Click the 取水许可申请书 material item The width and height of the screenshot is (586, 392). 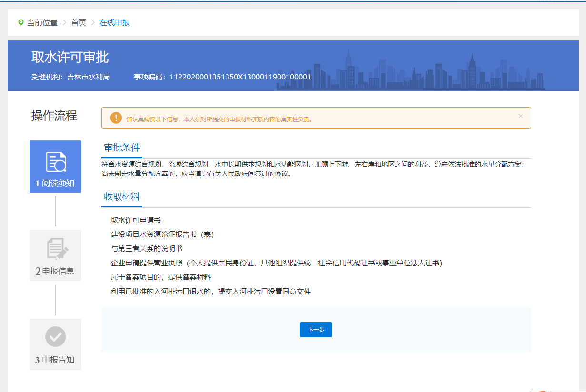point(136,220)
